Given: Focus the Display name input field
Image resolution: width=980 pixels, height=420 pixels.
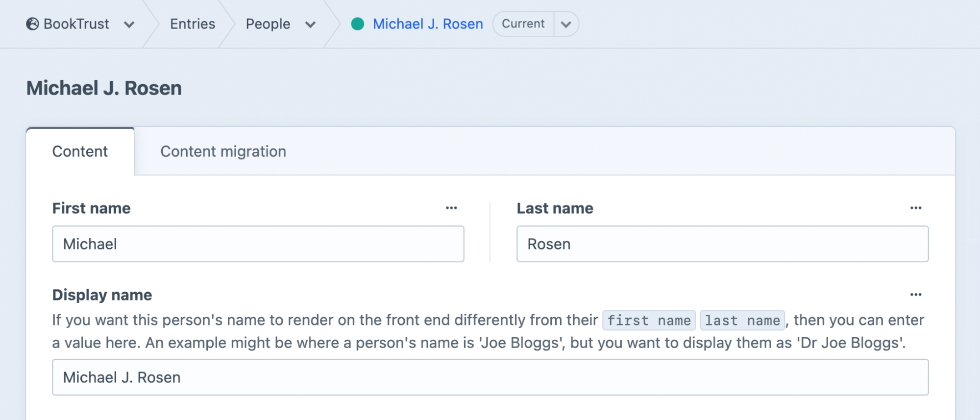Looking at the screenshot, I should (x=490, y=377).
